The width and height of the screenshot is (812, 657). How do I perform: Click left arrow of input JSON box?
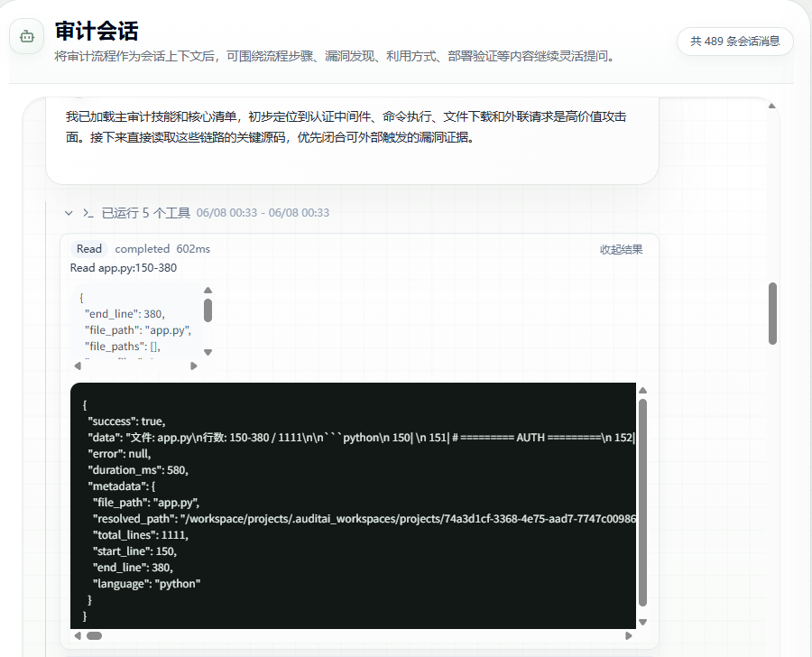tap(78, 366)
